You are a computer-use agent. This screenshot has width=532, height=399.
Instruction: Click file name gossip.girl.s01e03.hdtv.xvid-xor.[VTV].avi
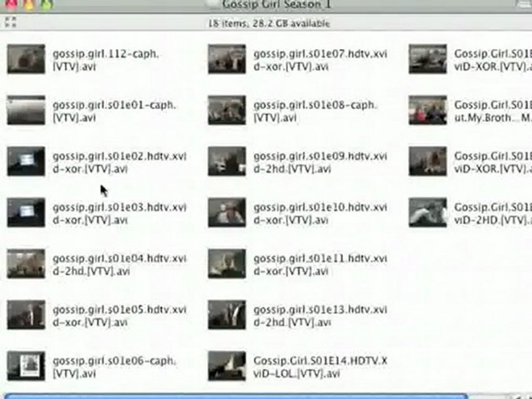tap(120, 214)
